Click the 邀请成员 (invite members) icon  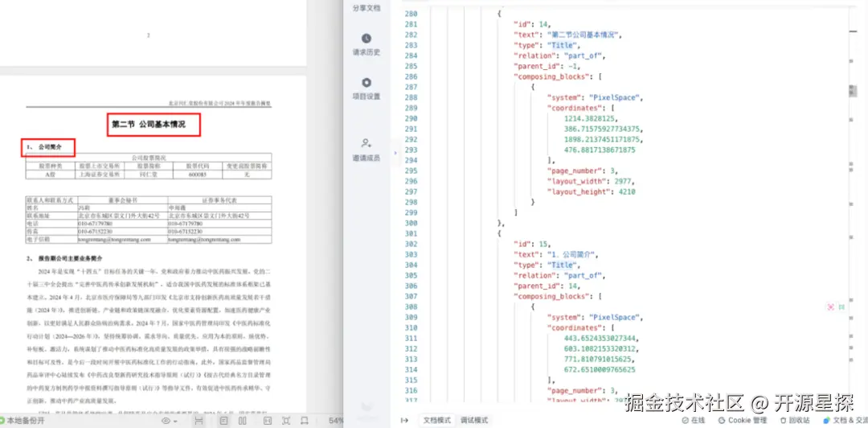pyautogui.click(x=366, y=143)
